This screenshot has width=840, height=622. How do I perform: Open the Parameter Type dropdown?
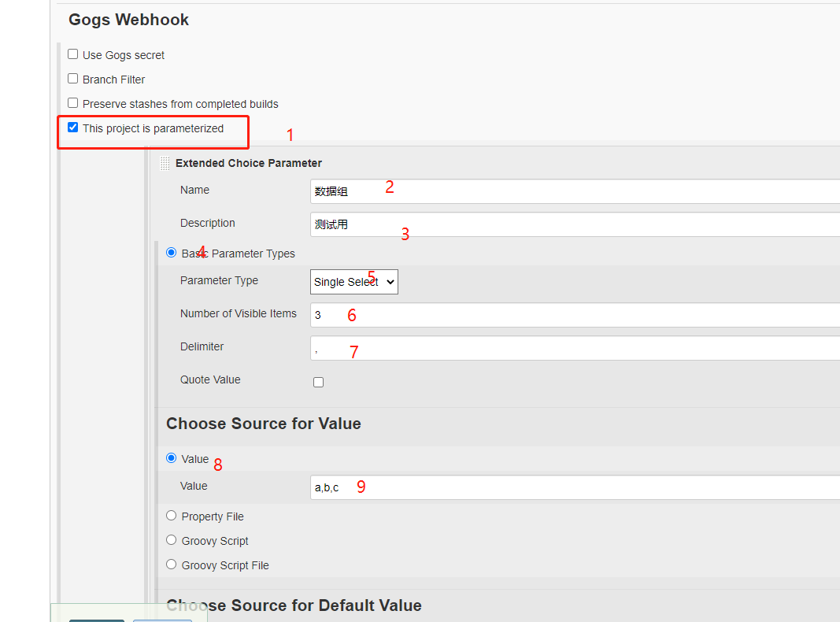tap(353, 281)
